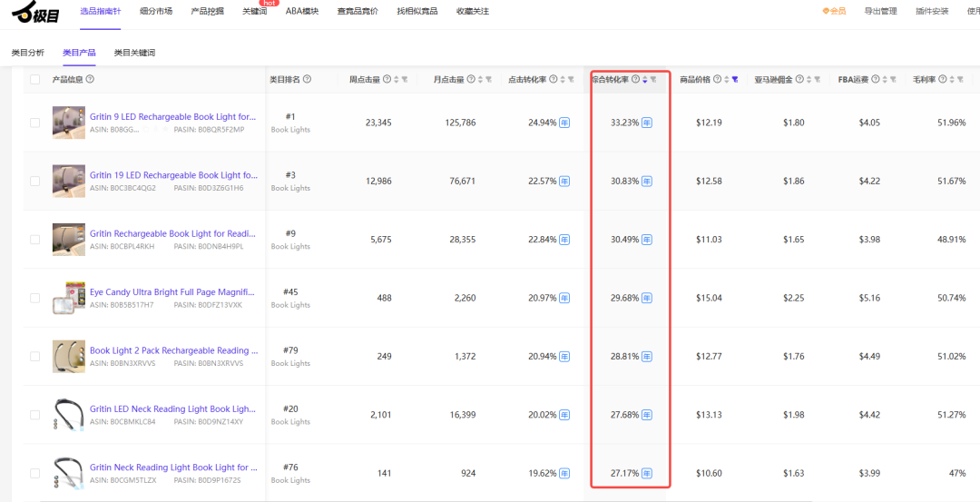Viewport: 980px width, 502px height.
Task: Click the 极目 logo
Action: point(35,12)
